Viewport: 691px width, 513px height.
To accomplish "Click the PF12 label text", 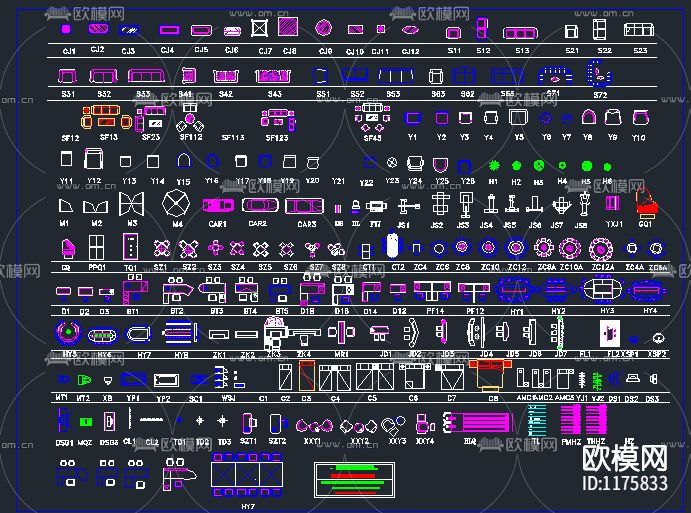I will coord(475,311).
